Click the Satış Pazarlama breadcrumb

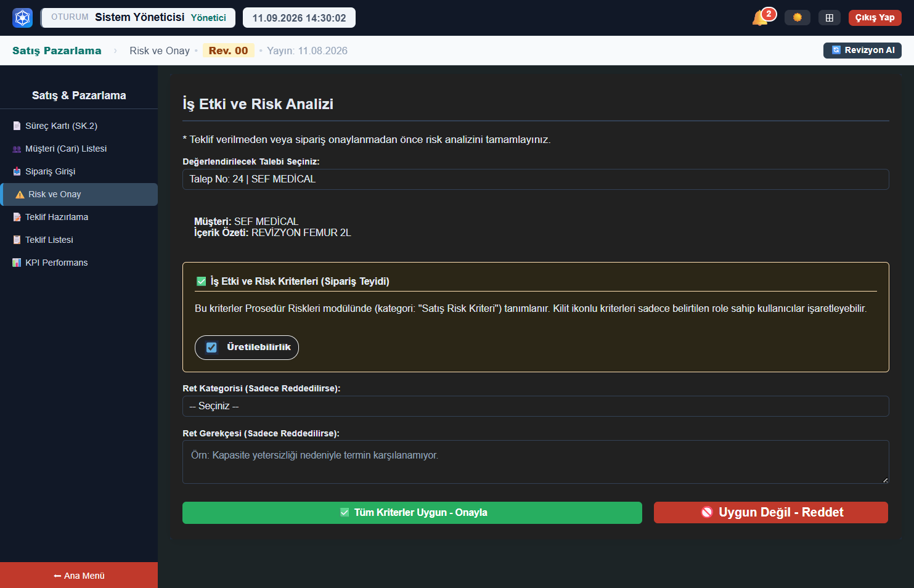[x=57, y=51]
